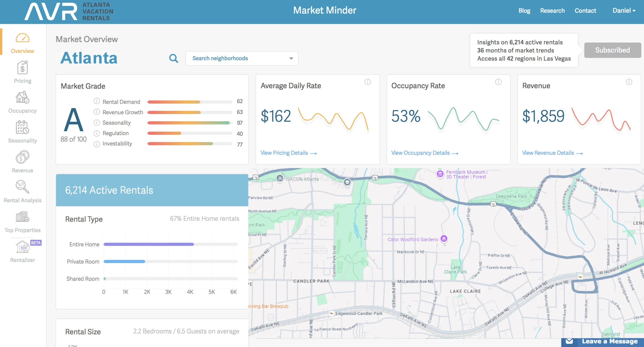Click the Search neighborhoods input field

tap(242, 58)
